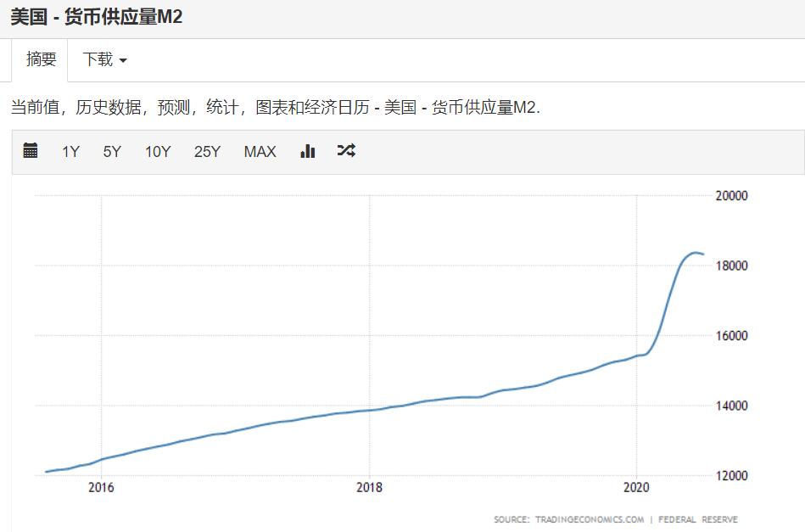This screenshot has height=532, width=805.
Task: Toggle the 10Y time range
Action: pyautogui.click(x=158, y=151)
